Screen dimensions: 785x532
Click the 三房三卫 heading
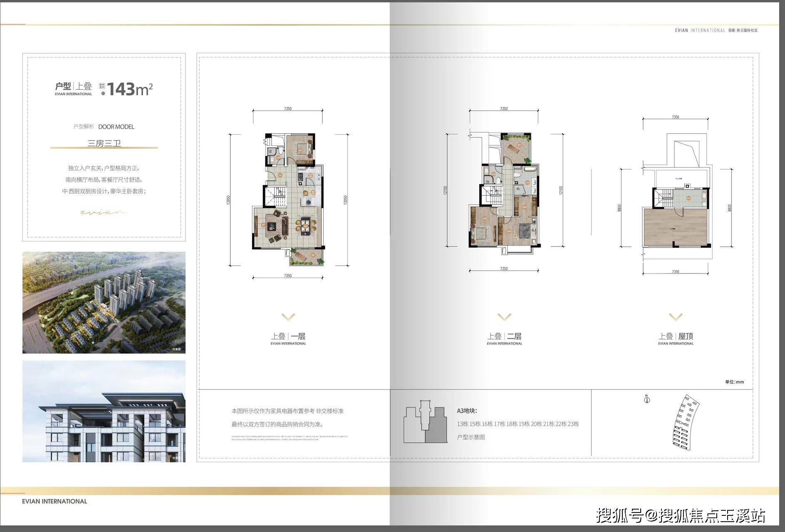click(x=104, y=143)
